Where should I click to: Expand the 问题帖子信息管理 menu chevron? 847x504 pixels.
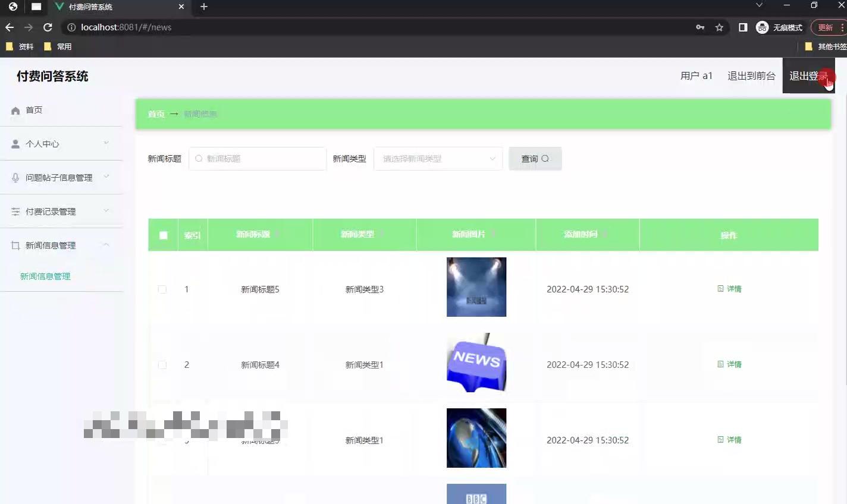point(106,177)
